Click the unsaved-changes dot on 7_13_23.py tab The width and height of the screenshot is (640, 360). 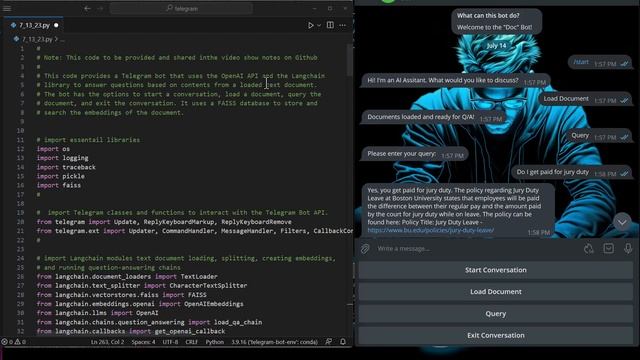click(x=56, y=25)
